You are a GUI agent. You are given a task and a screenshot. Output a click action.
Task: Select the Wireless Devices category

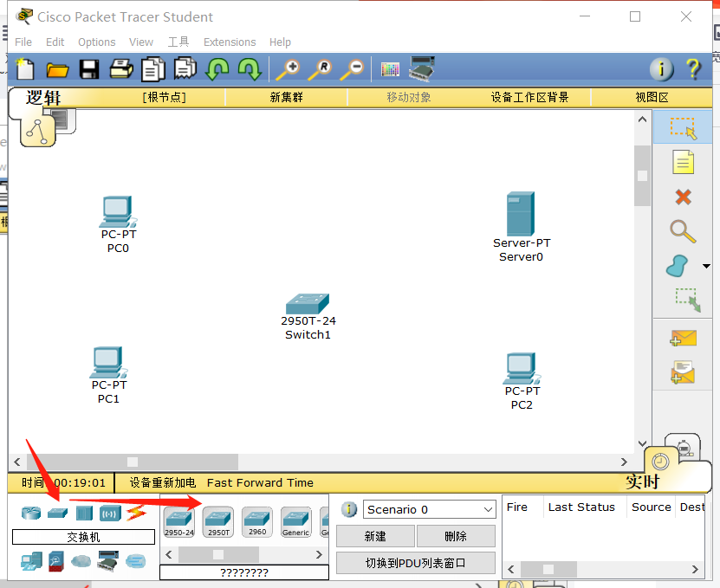tap(110, 514)
